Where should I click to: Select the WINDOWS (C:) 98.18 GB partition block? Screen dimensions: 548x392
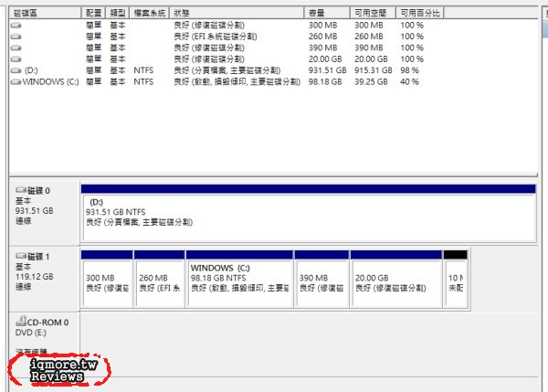point(239,279)
